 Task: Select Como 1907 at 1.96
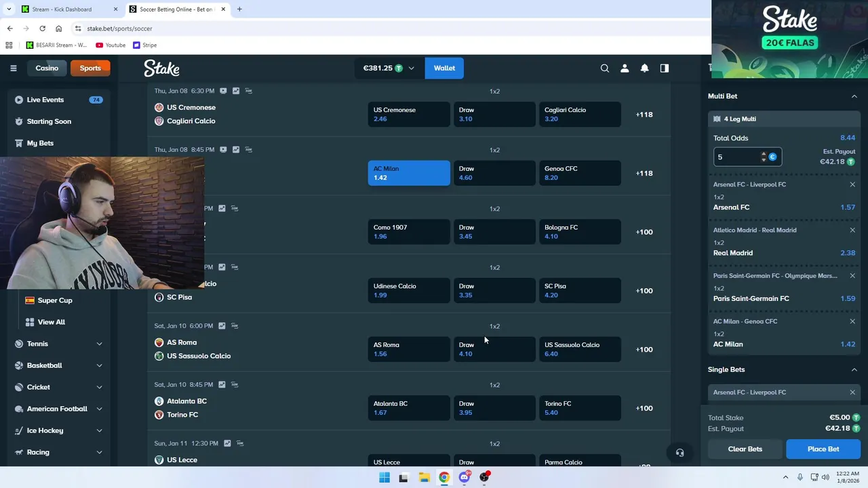coord(409,232)
